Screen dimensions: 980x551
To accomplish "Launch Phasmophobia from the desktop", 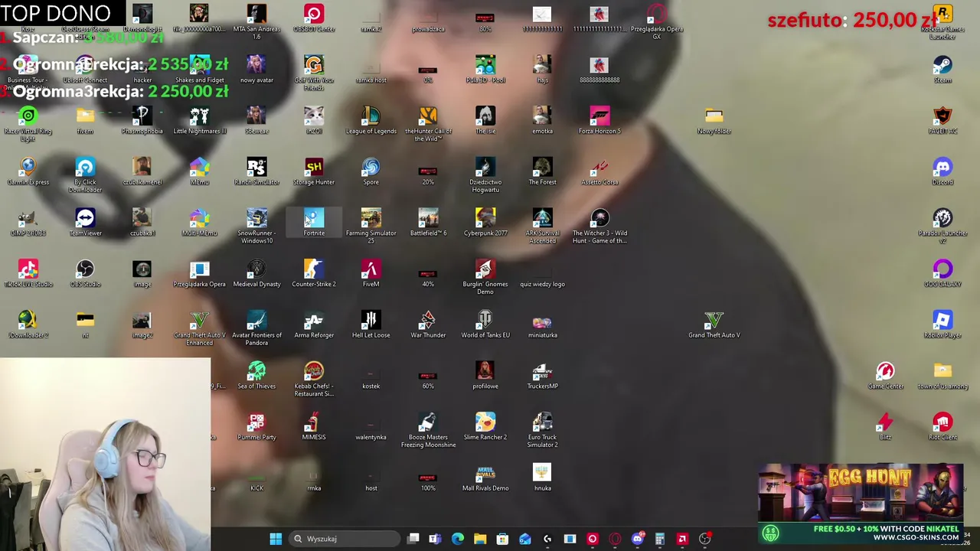I will 142,119.
